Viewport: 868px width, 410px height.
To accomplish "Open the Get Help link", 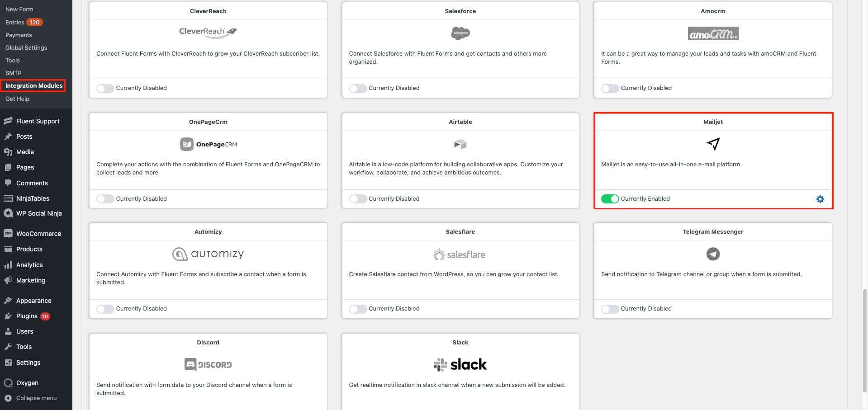I will tap(17, 99).
